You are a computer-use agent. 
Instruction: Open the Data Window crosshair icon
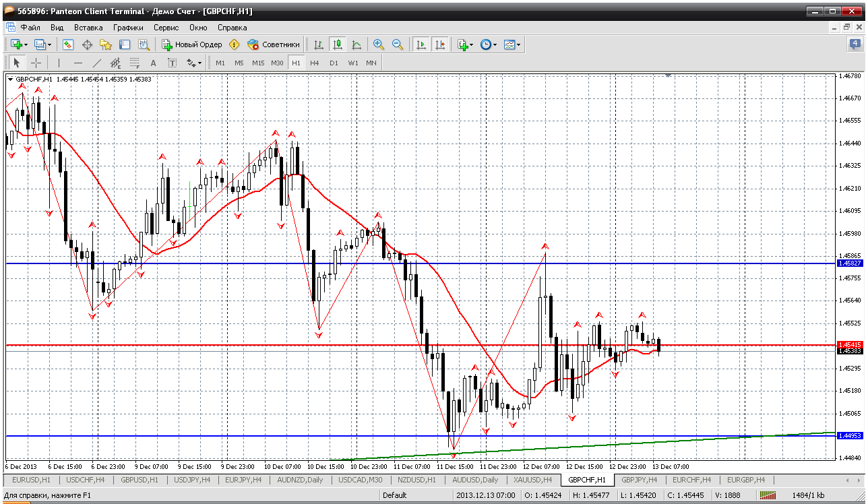[x=87, y=44]
